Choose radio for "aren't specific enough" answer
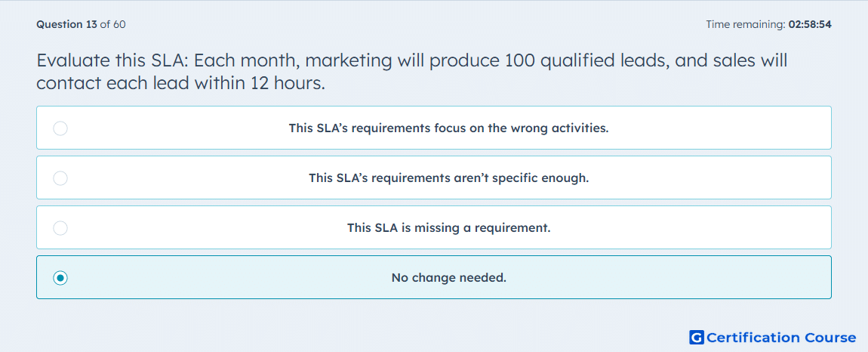This screenshot has width=868, height=352. [60, 178]
